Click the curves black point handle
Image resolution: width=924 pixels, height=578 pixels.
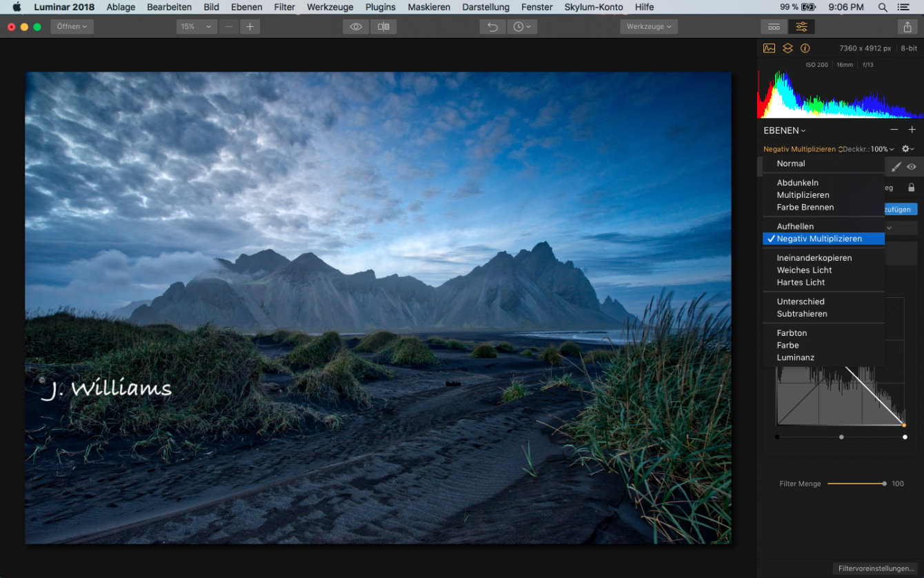point(777,437)
